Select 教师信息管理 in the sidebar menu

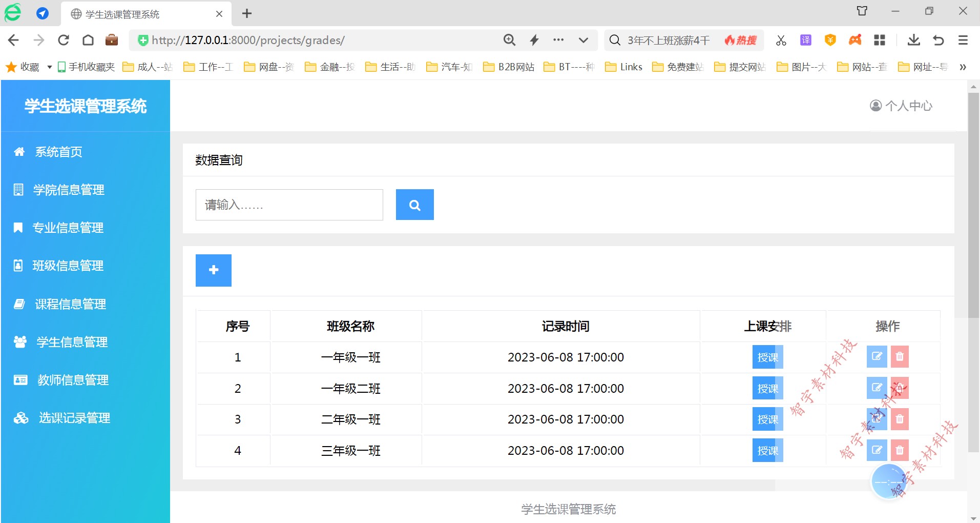(x=73, y=380)
